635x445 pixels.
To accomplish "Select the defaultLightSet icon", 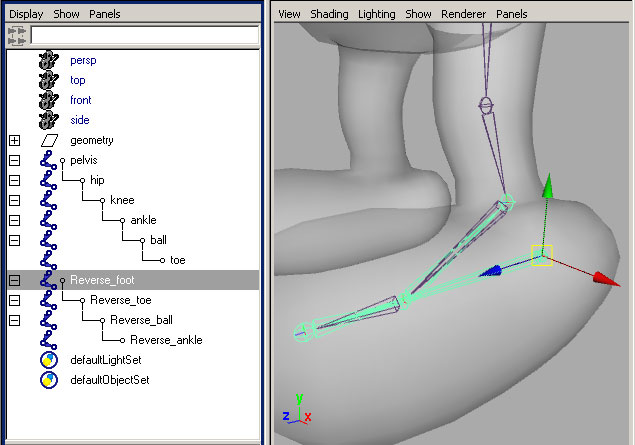I will tap(48, 360).
